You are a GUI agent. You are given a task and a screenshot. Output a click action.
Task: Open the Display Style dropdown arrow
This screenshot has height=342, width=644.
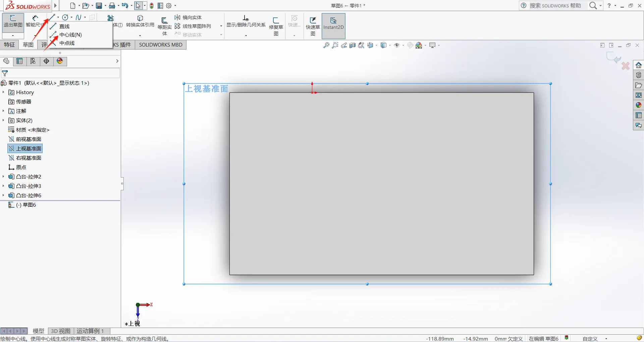click(x=390, y=45)
